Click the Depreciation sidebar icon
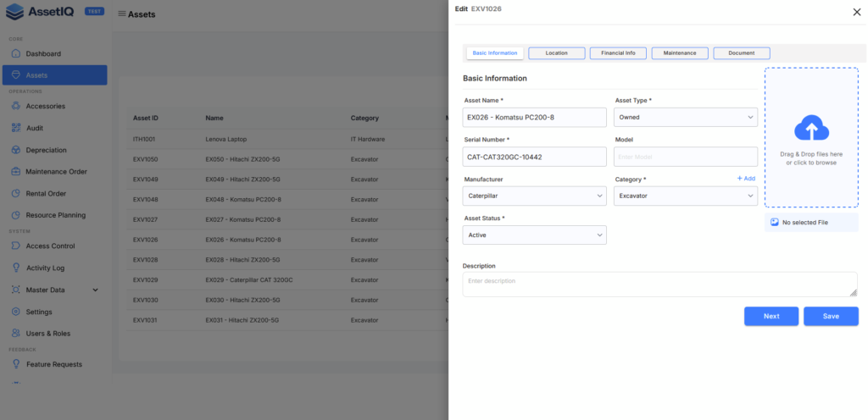868x420 pixels. pyautogui.click(x=16, y=150)
